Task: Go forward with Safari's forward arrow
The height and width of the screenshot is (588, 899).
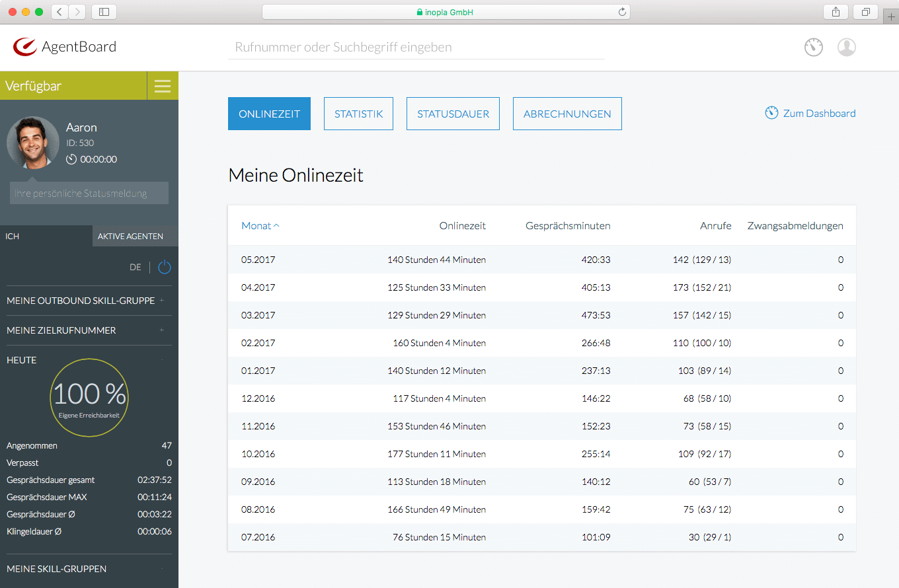Action: (77, 11)
